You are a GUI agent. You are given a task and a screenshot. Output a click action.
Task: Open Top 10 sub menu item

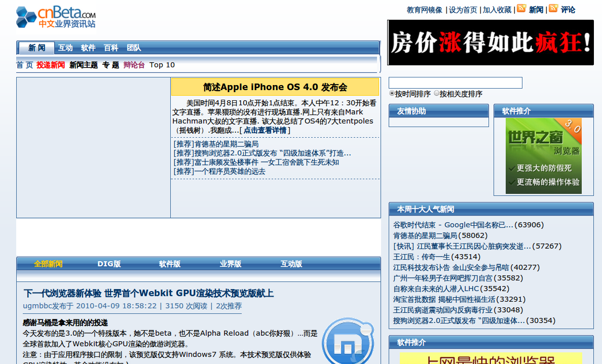162,65
